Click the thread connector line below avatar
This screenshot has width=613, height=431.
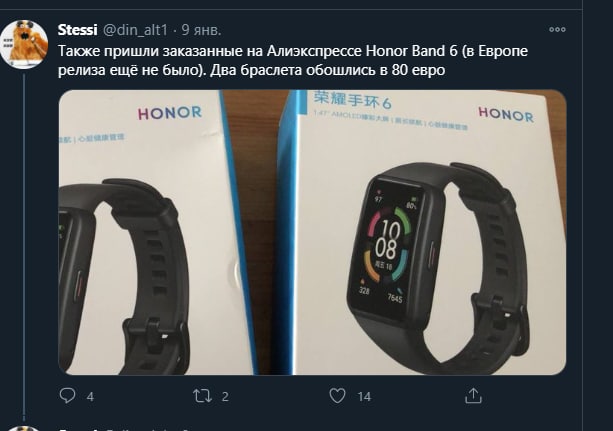click(24, 247)
